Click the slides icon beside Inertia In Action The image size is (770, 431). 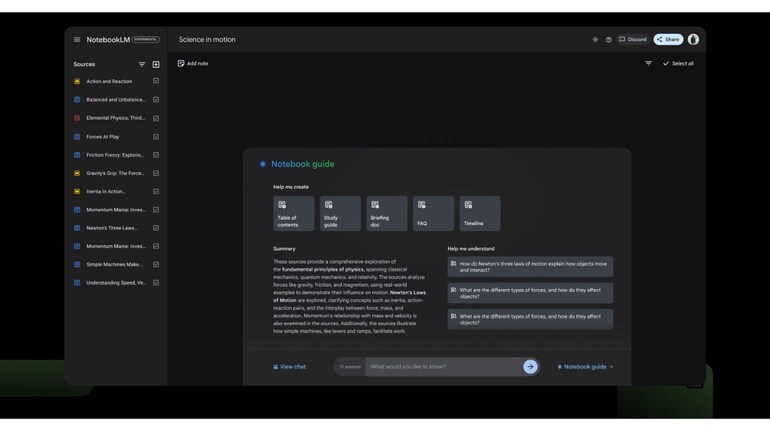pyautogui.click(x=77, y=191)
